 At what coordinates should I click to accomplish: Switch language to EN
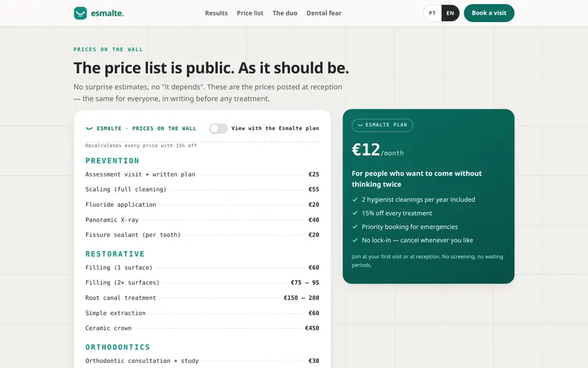451,13
